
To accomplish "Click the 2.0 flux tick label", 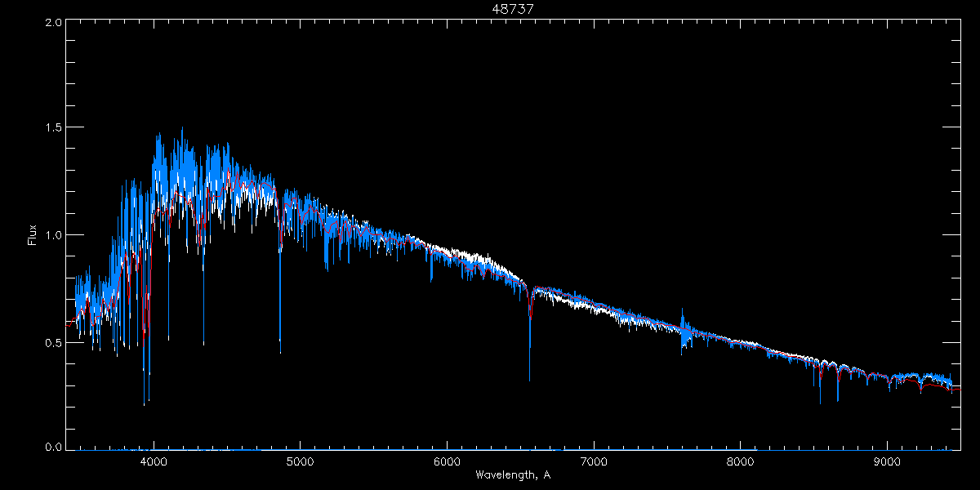I will 53,22.
